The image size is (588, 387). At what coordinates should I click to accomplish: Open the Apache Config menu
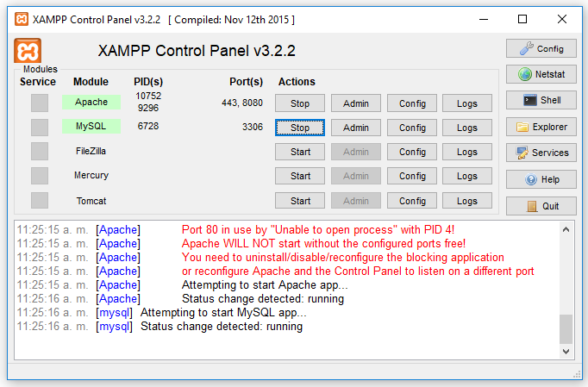click(412, 103)
